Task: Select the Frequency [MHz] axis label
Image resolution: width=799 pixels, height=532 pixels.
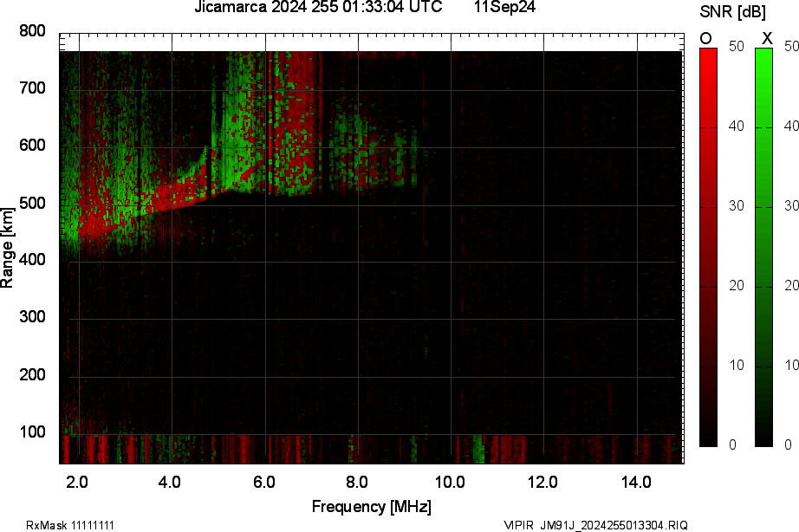Action: pos(371,506)
